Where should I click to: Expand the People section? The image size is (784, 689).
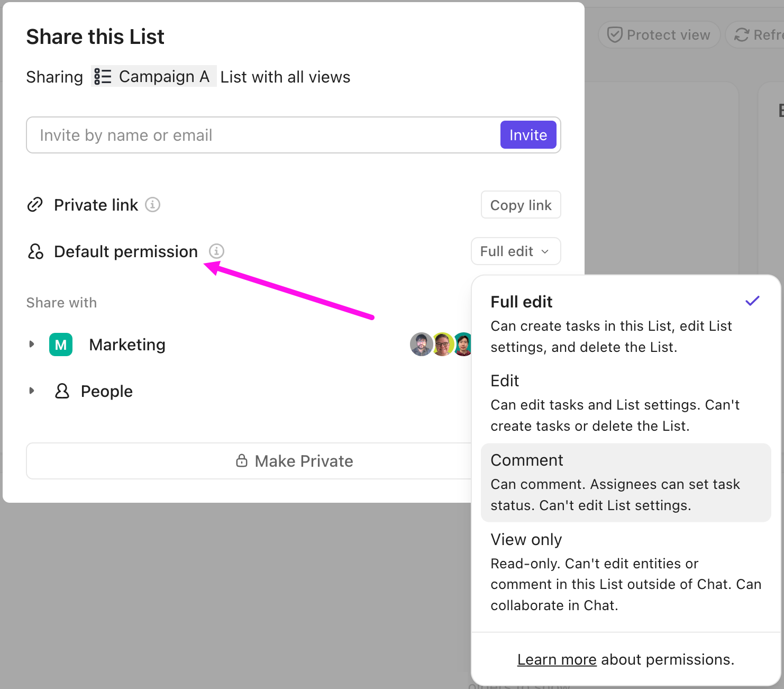click(32, 391)
